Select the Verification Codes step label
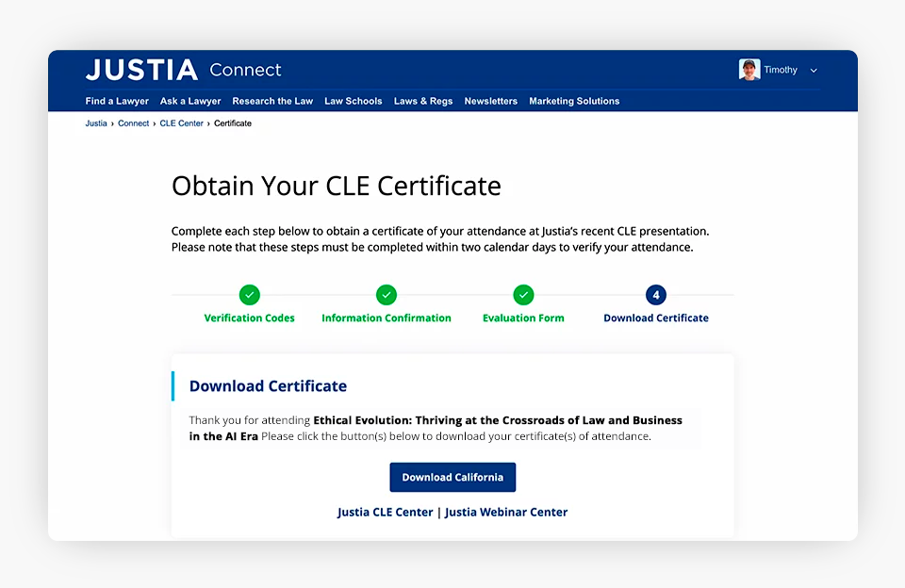The height and width of the screenshot is (588, 905). point(249,318)
